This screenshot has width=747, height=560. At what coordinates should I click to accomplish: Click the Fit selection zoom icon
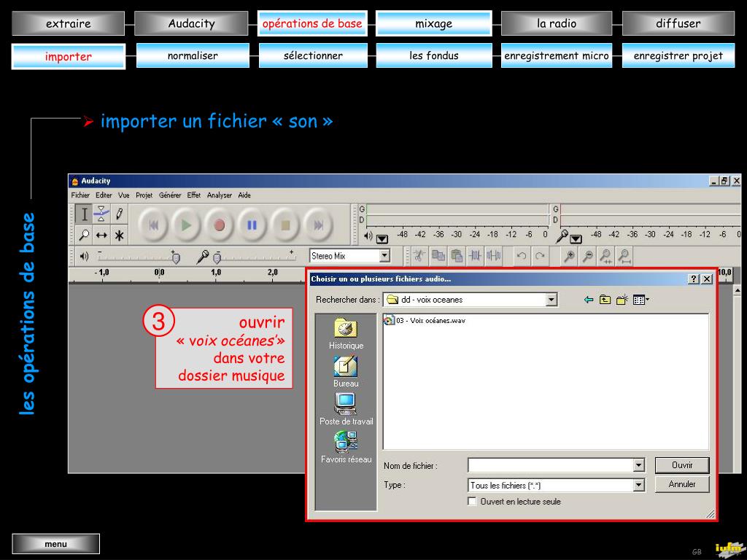606,256
